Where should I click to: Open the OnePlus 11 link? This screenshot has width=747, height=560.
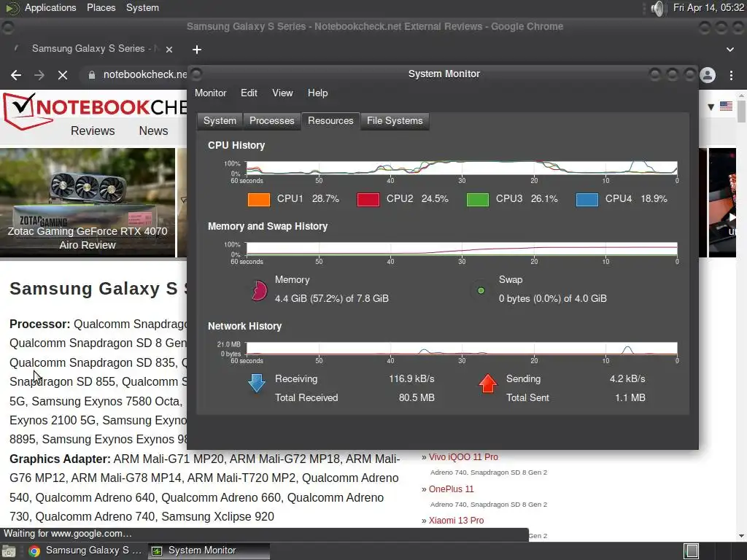tap(451, 489)
